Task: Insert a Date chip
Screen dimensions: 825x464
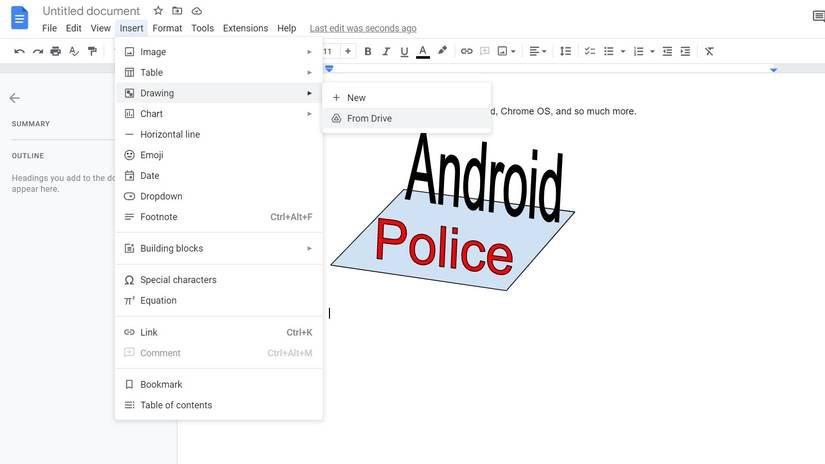Action: (x=218, y=175)
